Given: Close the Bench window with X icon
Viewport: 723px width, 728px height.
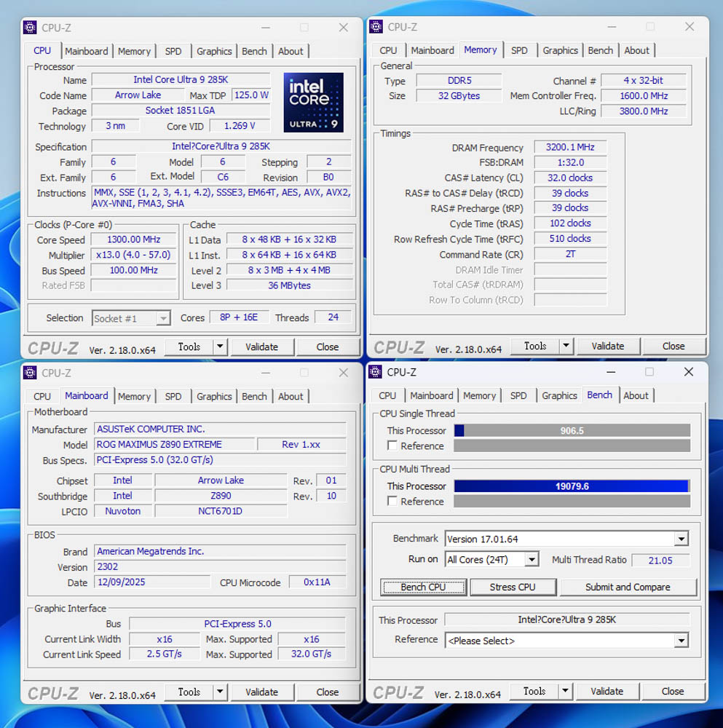Looking at the screenshot, I should click(x=688, y=372).
